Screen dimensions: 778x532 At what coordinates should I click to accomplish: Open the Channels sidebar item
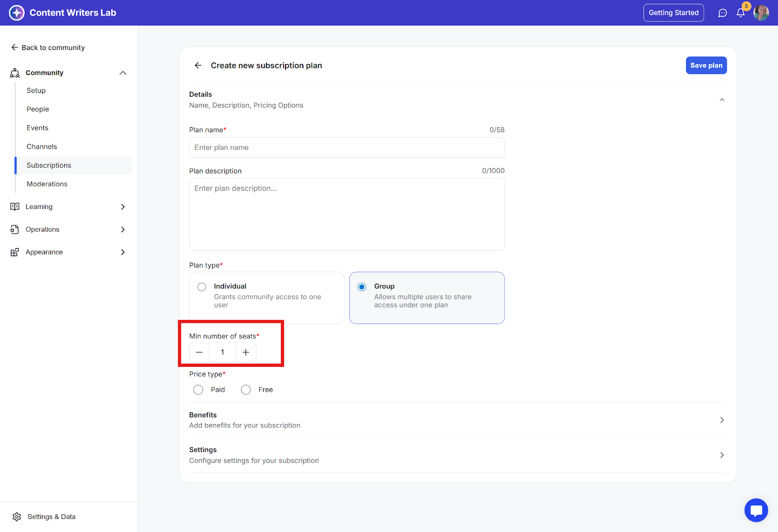(42, 147)
